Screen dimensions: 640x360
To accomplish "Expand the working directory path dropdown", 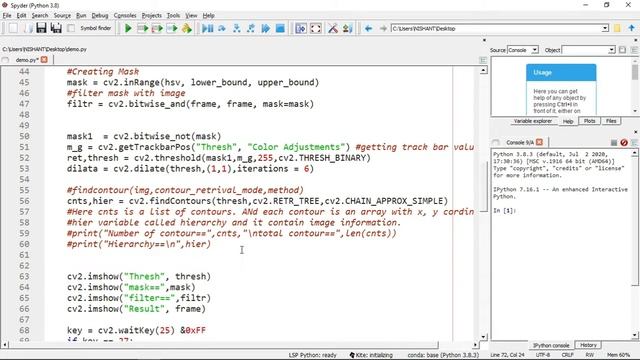I will click(x=605, y=28).
